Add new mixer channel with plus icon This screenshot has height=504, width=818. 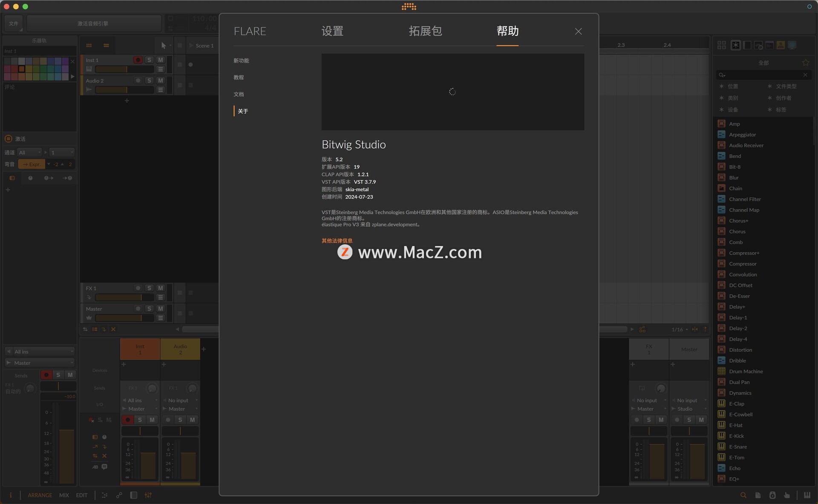point(204,349)
